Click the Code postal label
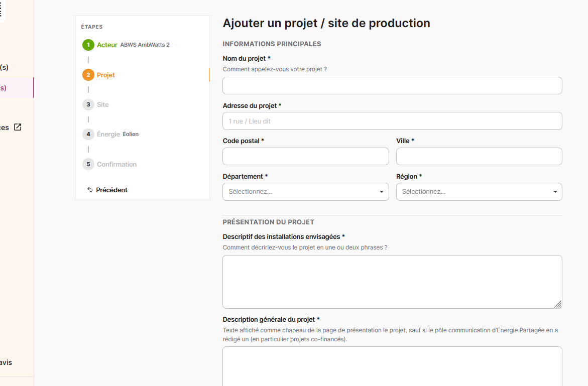 pyautogui.click(x=244, y=141)
